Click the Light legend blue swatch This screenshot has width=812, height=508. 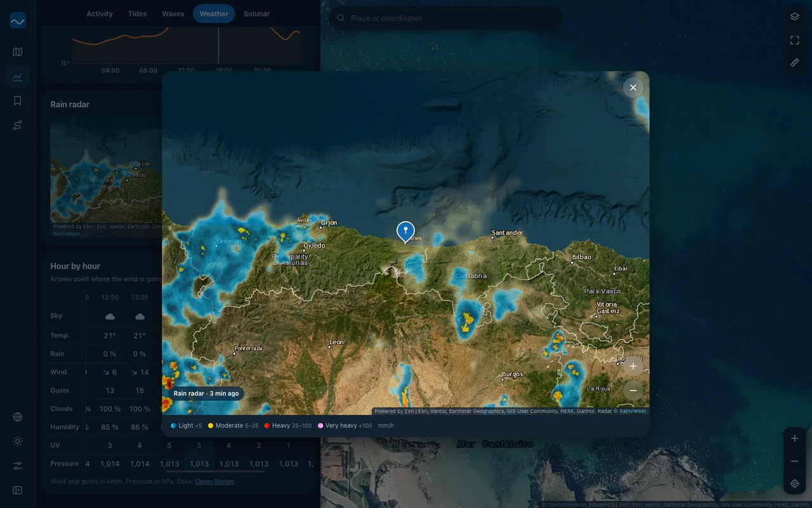(174, 425)
